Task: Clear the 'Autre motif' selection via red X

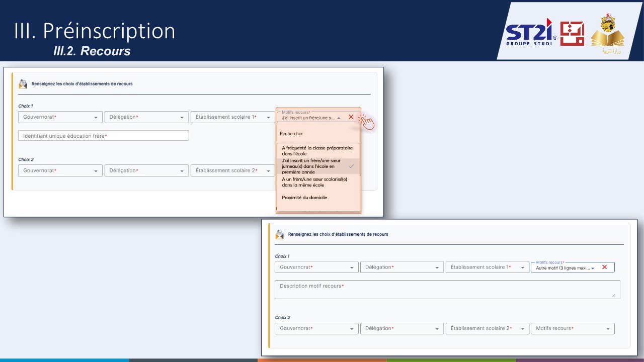Action: pyautogui.click(x=605, y=267)
